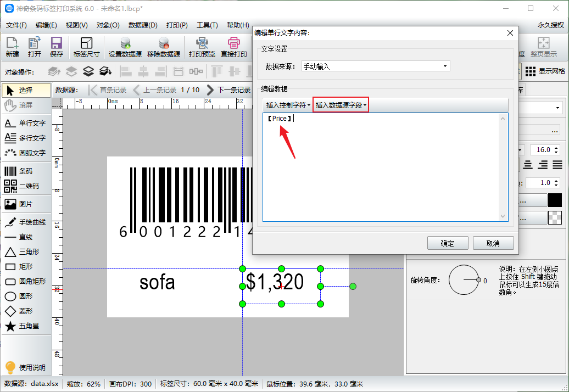Expand the 插入控制字符 dropdown
The width and height of the screenshot is (569, 392).
pyautogui.click(x=288, y=105)
